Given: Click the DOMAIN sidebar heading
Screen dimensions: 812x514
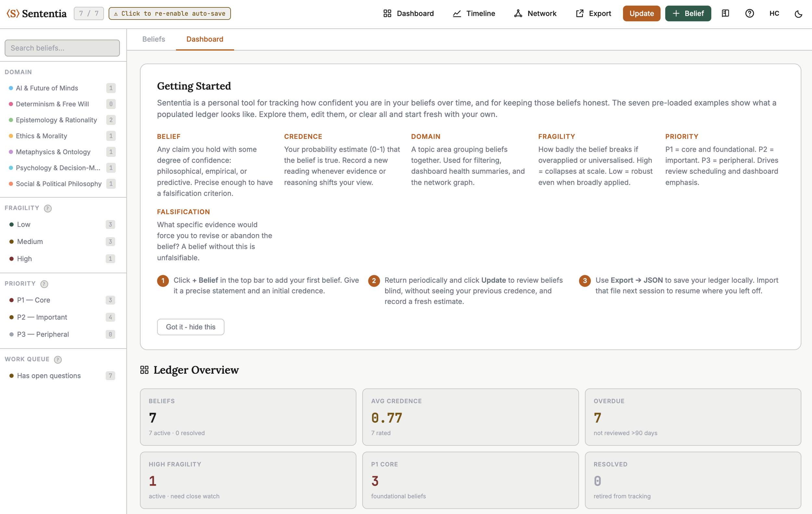Looking at the screenshot, I should pos(18,72).
